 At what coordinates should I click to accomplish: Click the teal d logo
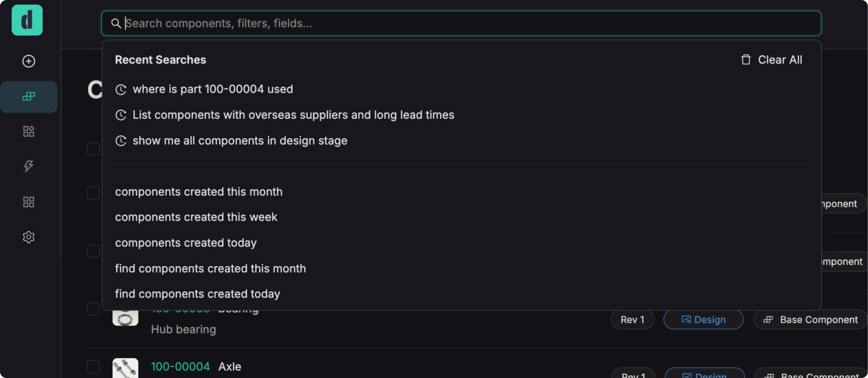coord(27,20)
